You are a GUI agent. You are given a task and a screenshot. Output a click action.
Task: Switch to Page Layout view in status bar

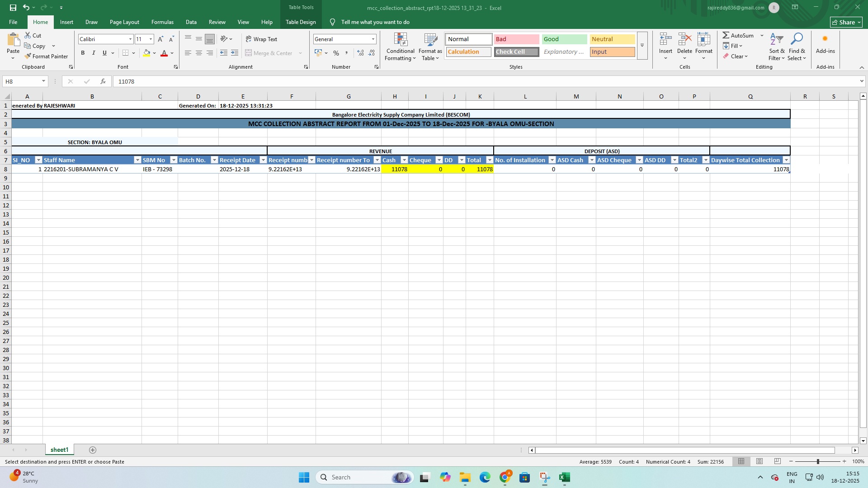(759, 461)
